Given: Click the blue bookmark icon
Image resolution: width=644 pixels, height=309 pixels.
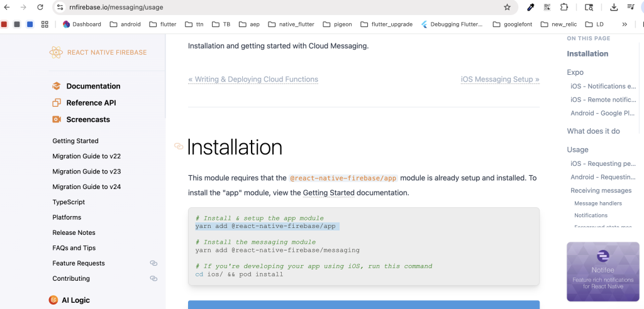Looking at the screenshot, I should [30, 24].
